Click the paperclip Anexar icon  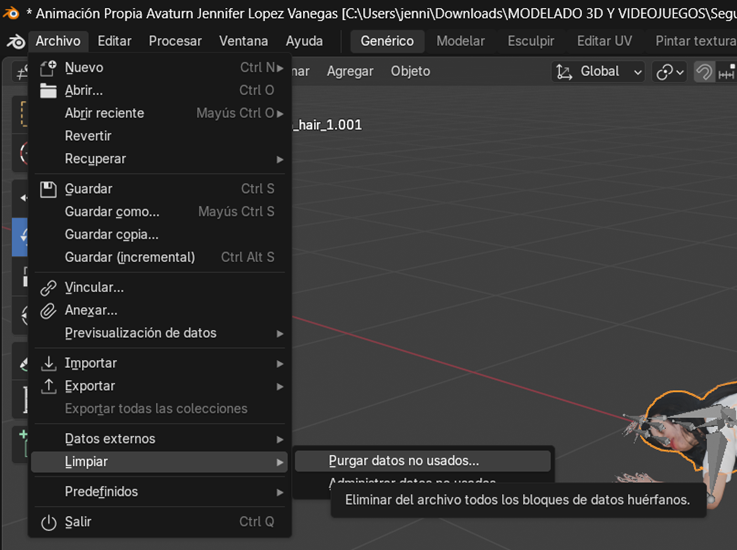point(48,311)
